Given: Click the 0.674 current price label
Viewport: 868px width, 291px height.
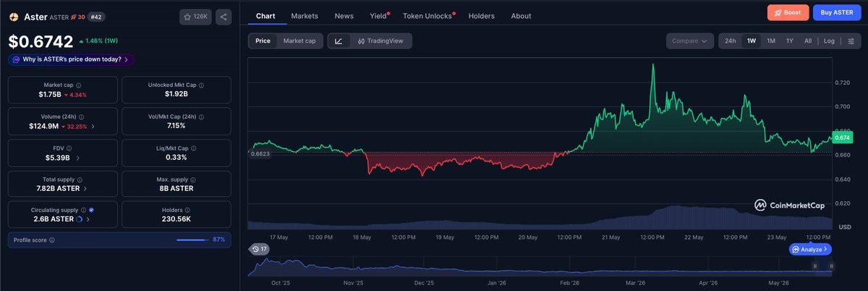Looking at the screenshot, I should click(842, 138).
